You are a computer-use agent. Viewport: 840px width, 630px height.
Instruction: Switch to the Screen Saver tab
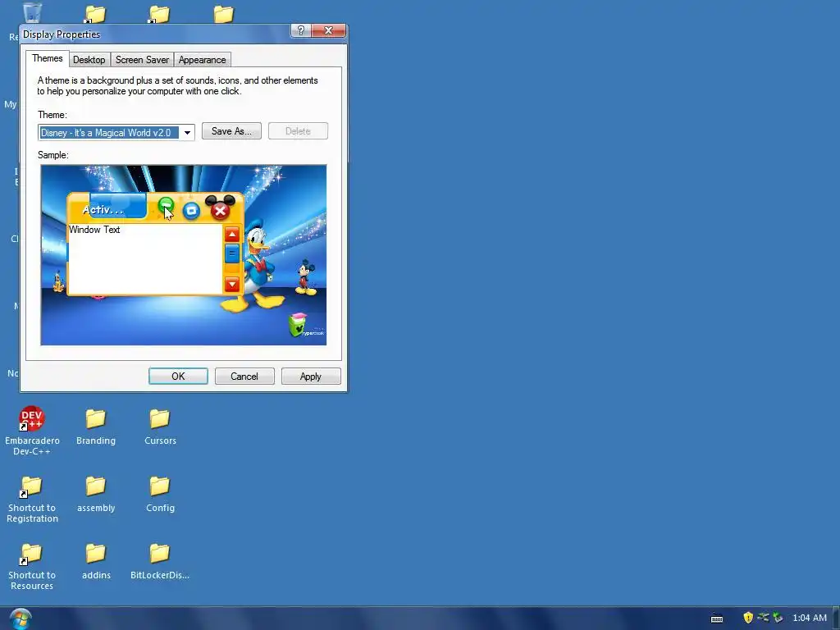click(x=142, y=60)
